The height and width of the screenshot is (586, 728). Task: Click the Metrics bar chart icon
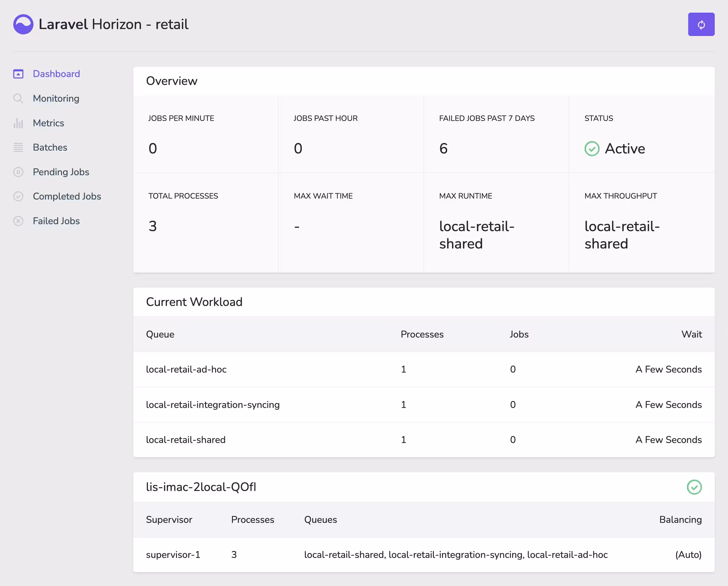[x=18, y=123]
